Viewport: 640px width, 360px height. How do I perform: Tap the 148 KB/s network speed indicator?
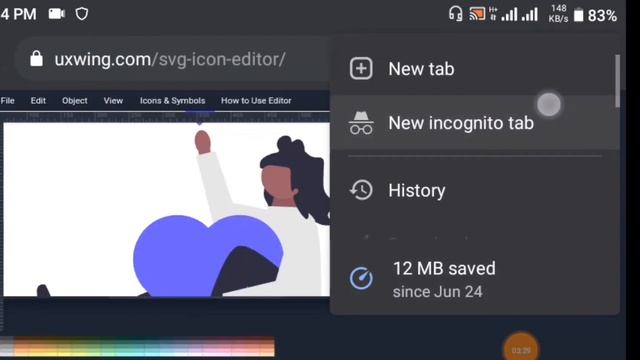click(558, 14)
